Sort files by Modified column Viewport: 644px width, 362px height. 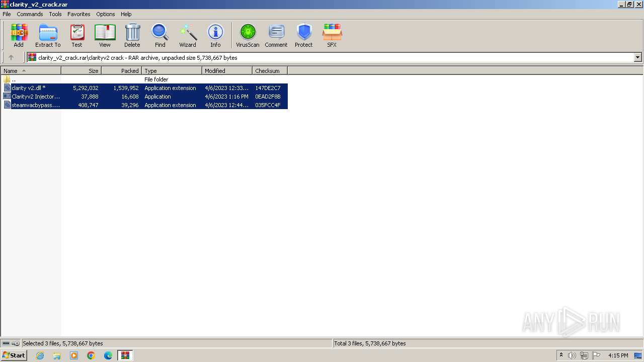(x=227, y=71)
